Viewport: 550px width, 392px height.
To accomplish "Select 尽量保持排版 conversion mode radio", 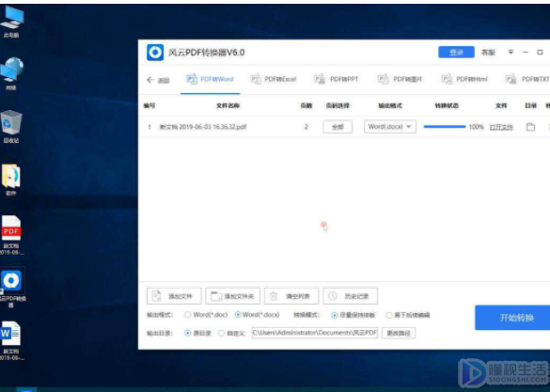I will [x=335, y=315].
